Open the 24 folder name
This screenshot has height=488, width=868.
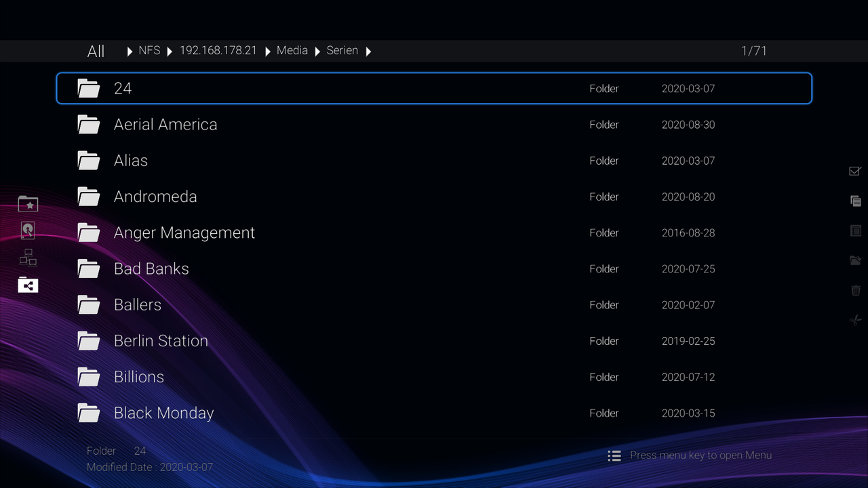[123, 88]
